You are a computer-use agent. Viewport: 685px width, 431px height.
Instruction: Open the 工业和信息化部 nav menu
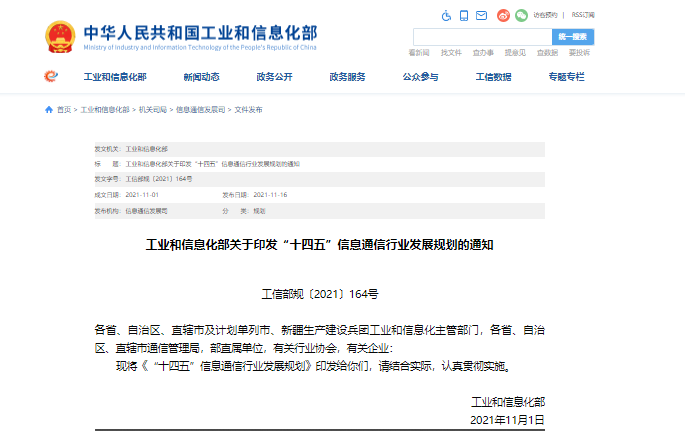[x=115, y=77]
